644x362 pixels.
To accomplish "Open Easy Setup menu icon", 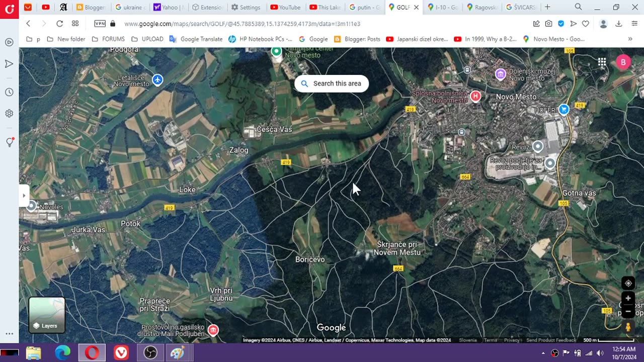I will point(634,24).
